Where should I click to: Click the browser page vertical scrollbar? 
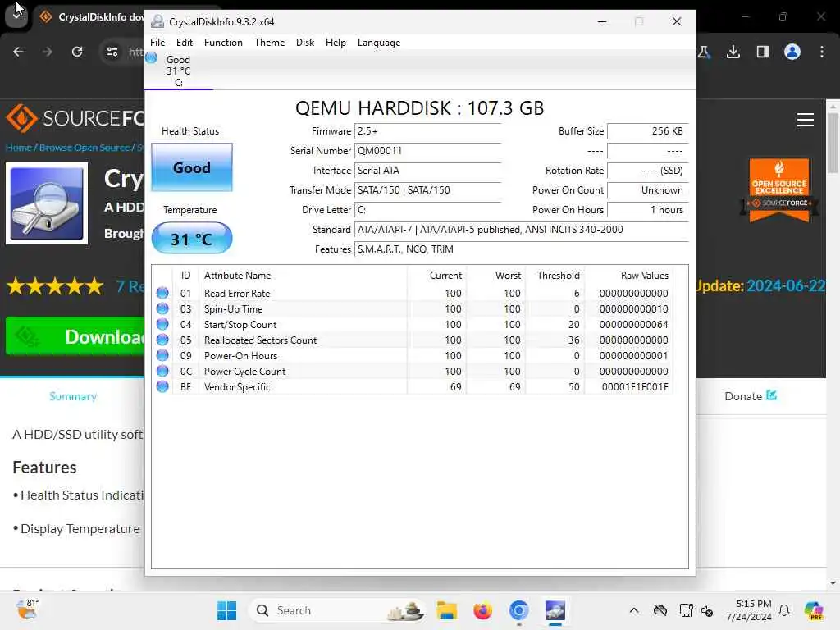coord(833,144)
